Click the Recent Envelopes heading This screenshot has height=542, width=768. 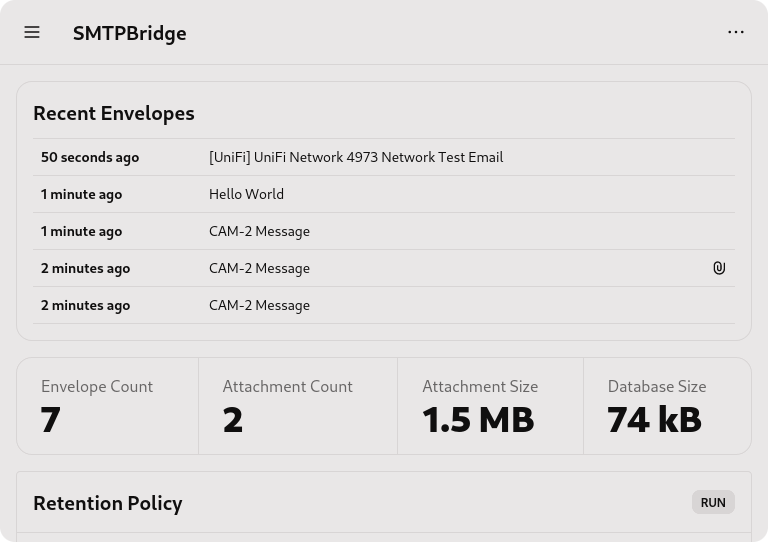coord(114,113)
